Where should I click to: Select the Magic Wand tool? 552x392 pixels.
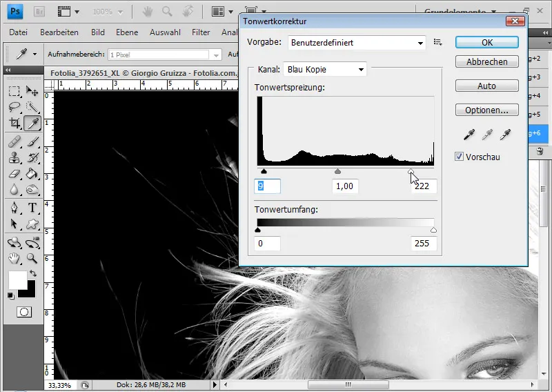click(x=32, y=107)
